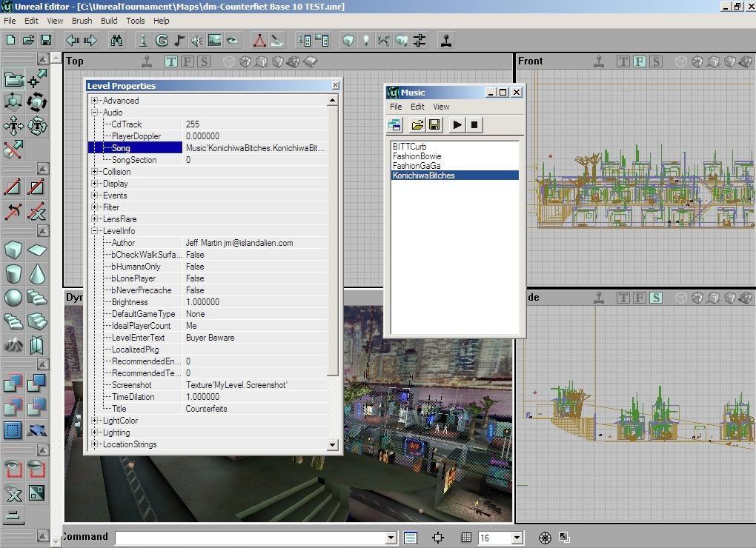Pick the Cone brush builder

(x=37, y=274)
